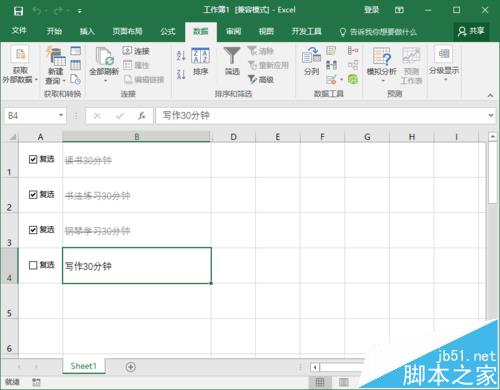Click the Data Validation icon
The height and width of the screenshot is (390, 500).
coord(331,79)
